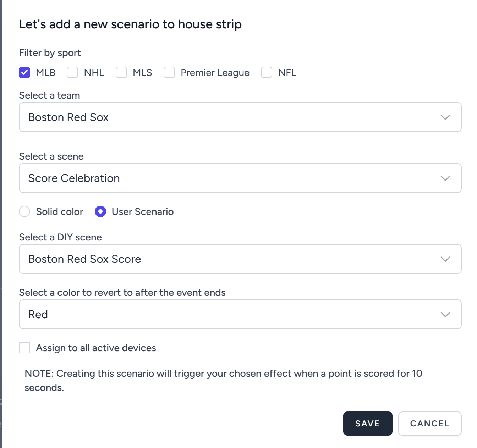The width and height of the screenshot is (477, 448).
Task: Tick the Premier League checkbox
Action: click(169, 72)
